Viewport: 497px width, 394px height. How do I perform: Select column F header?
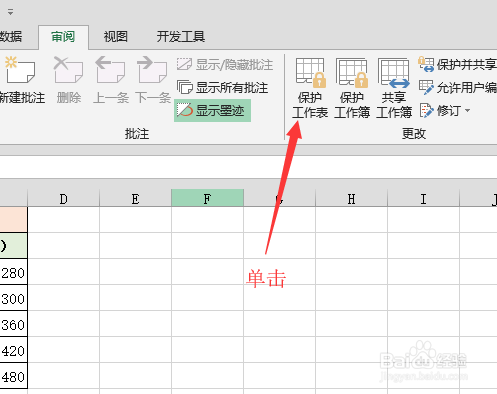(207, 199)
